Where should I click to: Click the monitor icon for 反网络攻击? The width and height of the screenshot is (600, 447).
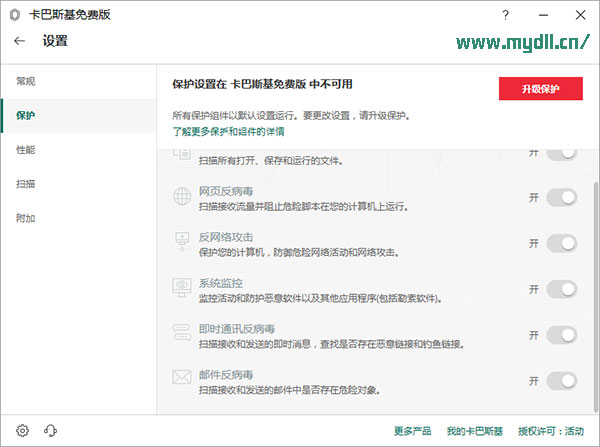pos(182,241)
